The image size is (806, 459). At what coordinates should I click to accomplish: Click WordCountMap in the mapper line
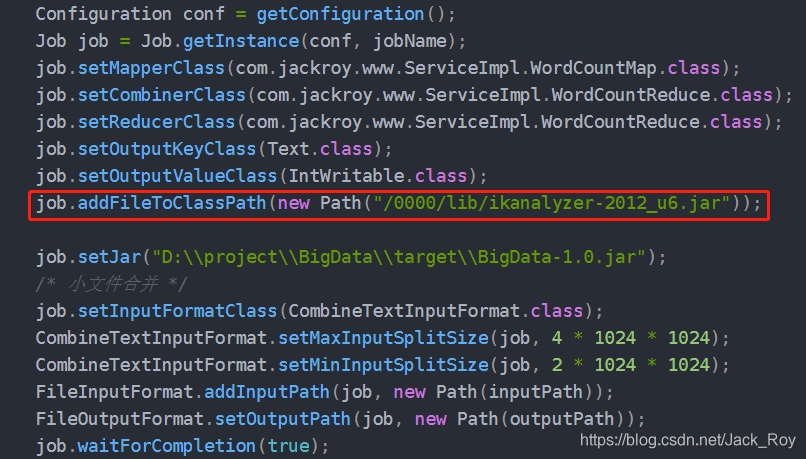point(593,68)
